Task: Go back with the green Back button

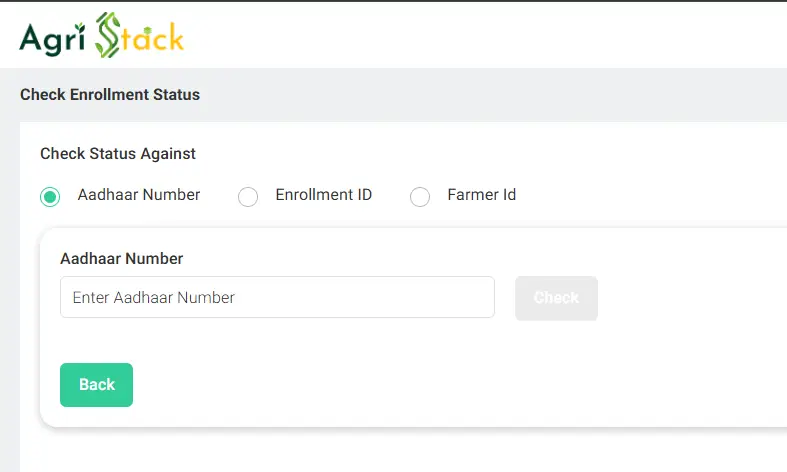Action: tap(96, 385)
